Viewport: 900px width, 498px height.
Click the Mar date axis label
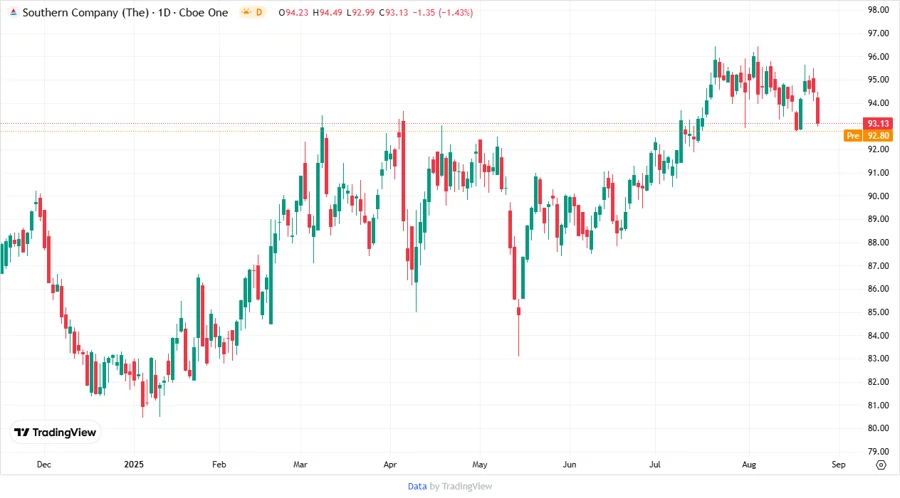click(x=300, y=464)
